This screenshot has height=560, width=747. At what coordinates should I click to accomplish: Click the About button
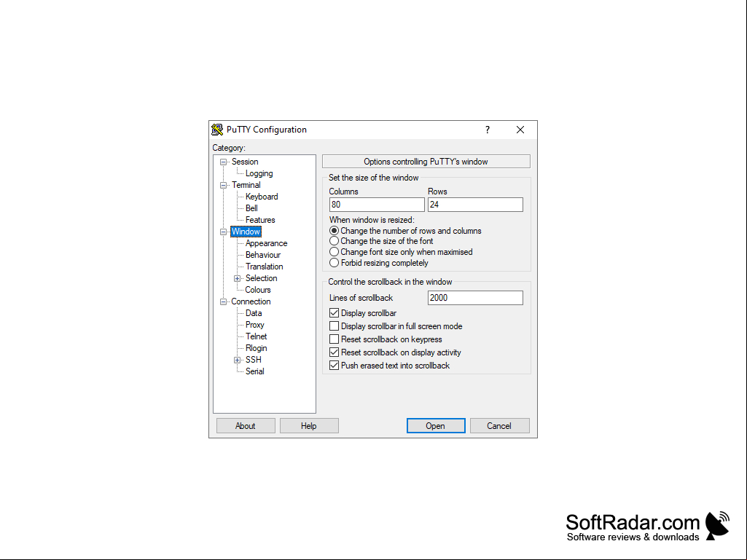click(x=246, y=426)
